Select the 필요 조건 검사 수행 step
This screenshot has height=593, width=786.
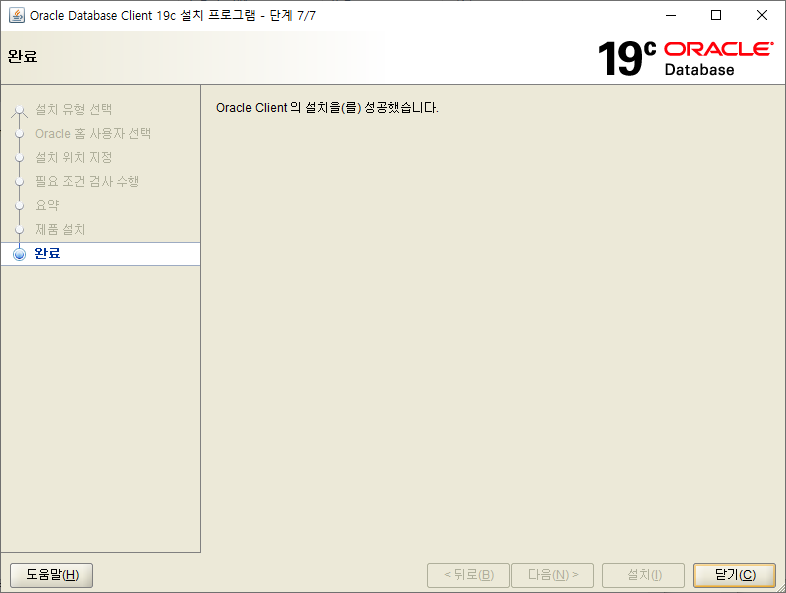tap(87, 181)
